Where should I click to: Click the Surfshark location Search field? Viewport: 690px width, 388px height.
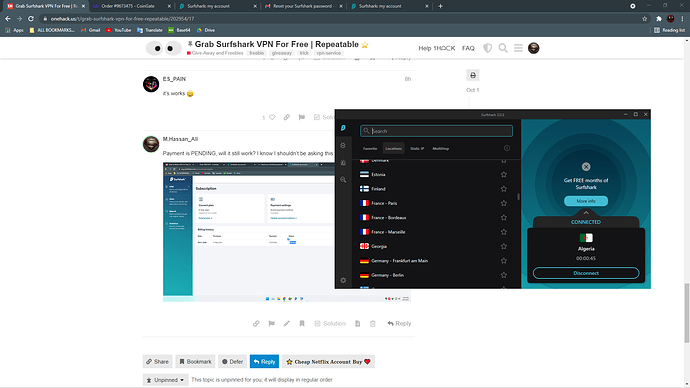click(436, 131)
